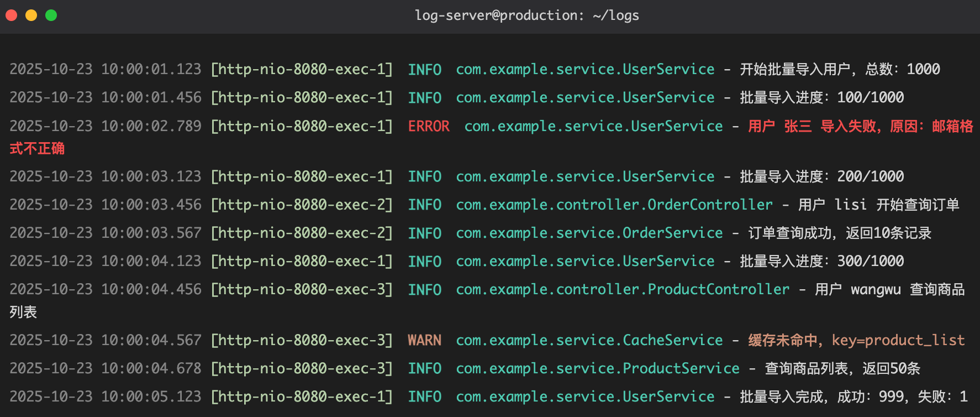This screenshot has width=980, height=417.
Task: Click the ProductService class name
Action: coord(681,368)
